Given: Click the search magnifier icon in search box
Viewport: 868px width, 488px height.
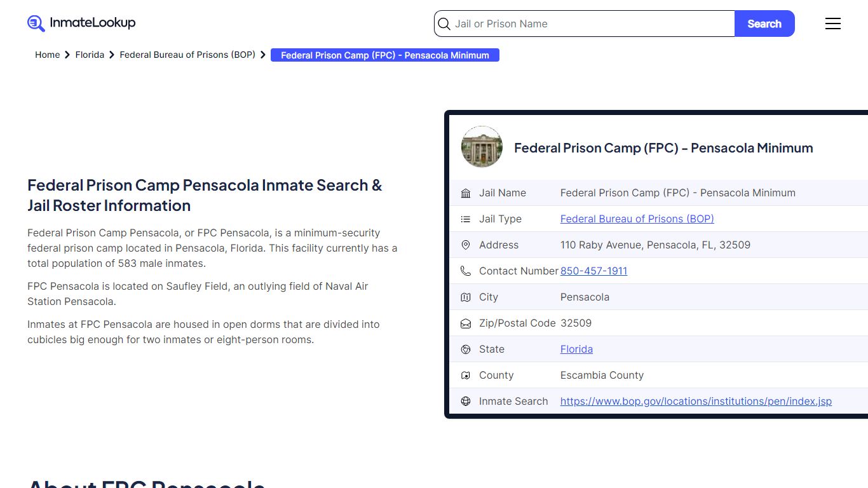Looking at the screenshot, I should coord(444,24).
